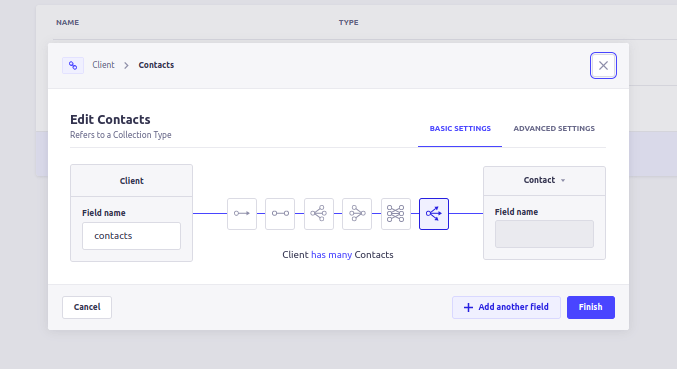Select the one-way relation icon
Screen dimensions: 677x369
(242, 214)
